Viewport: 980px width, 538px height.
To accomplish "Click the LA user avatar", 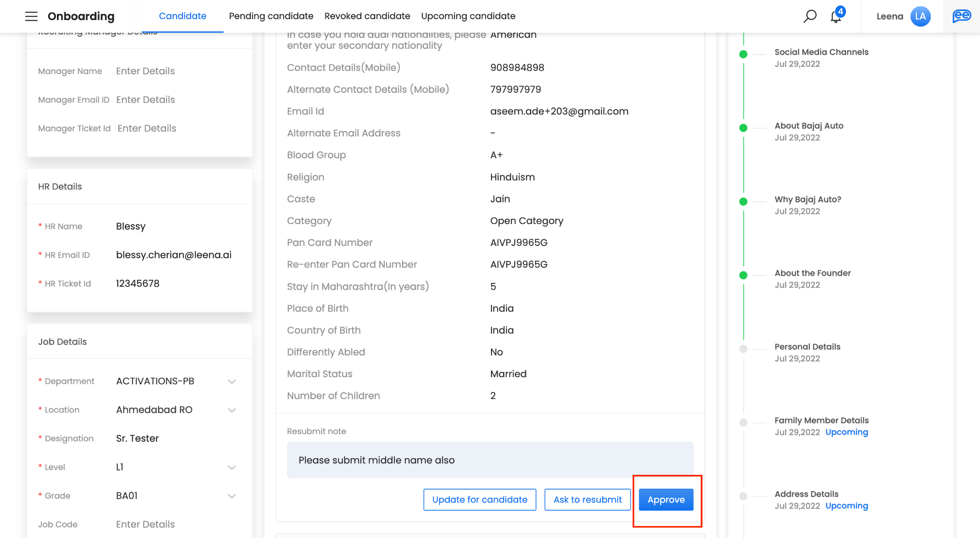I will [x=920, y=16].
